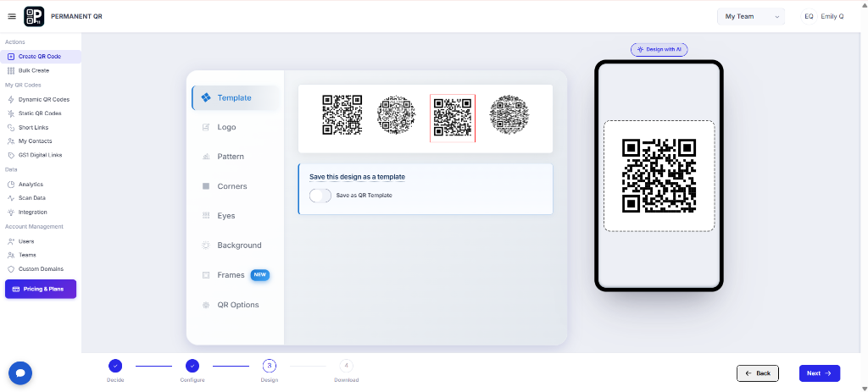868x392 pixels.
Task: Click the GS1 Digital Links tag icon
Action: [11, 156]
